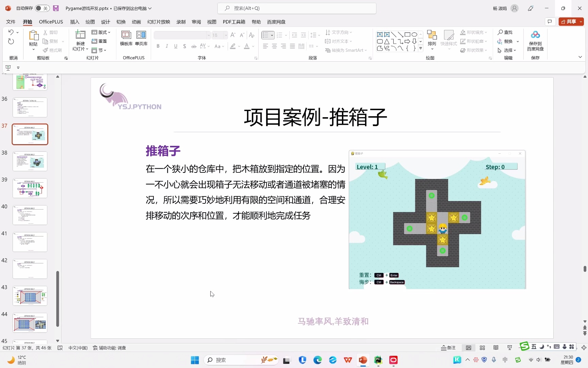Open the font name dropdown
The width and height of the screenshot is (588, 368).
209,35
